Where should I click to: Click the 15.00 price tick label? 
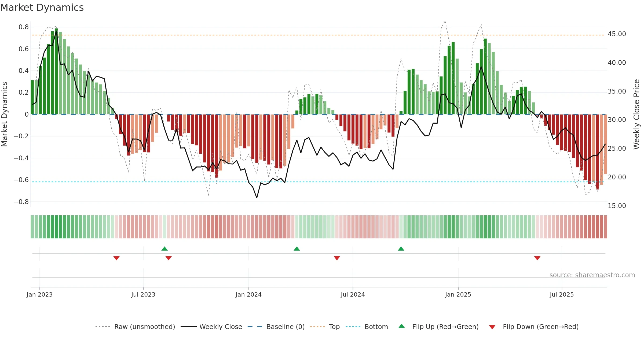(x=617, y=206)
